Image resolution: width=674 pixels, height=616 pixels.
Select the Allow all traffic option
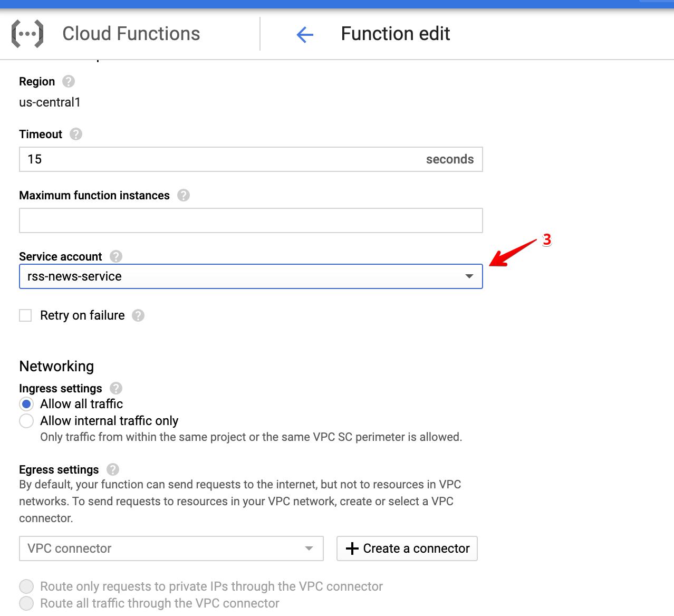pos(26,404)
